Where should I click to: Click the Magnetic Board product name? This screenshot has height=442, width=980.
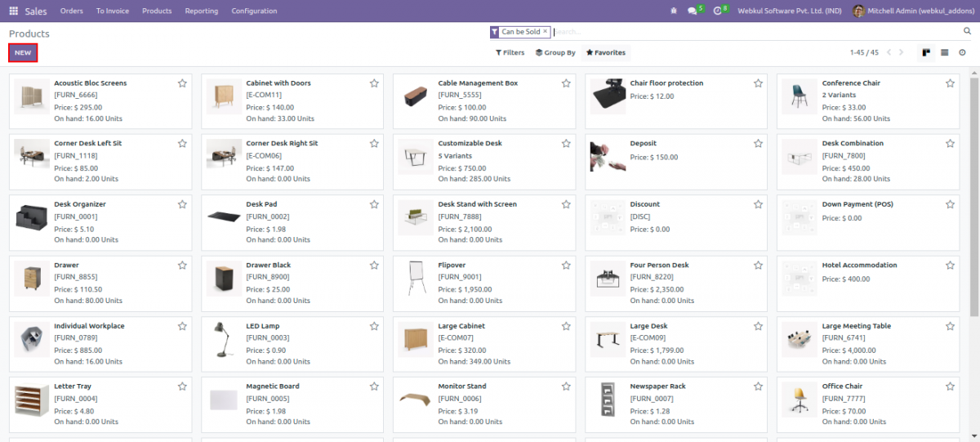[x=273, y=386]
